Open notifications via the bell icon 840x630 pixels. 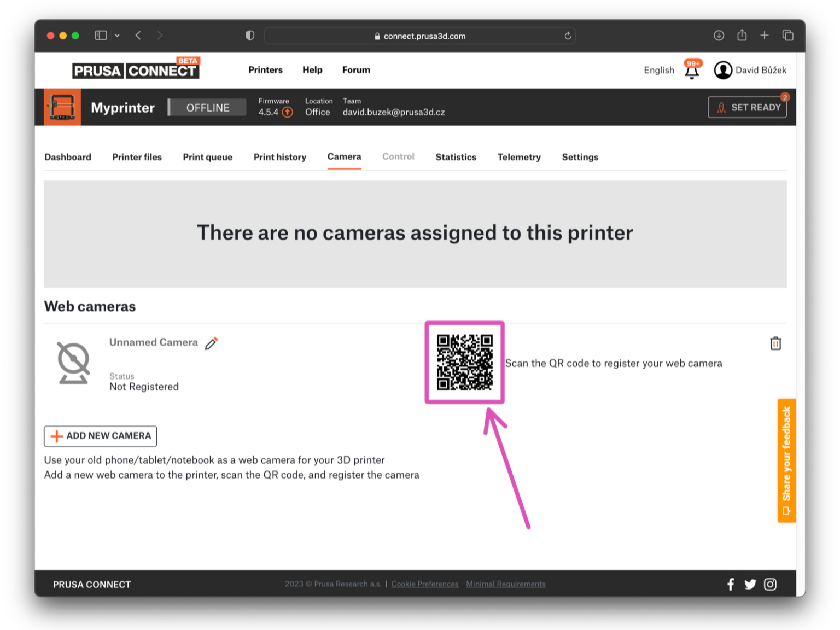[x=691, y=71]
